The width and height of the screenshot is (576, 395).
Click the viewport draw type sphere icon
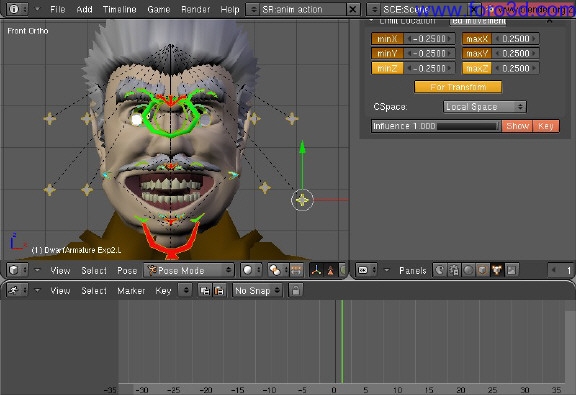(251, 270)
